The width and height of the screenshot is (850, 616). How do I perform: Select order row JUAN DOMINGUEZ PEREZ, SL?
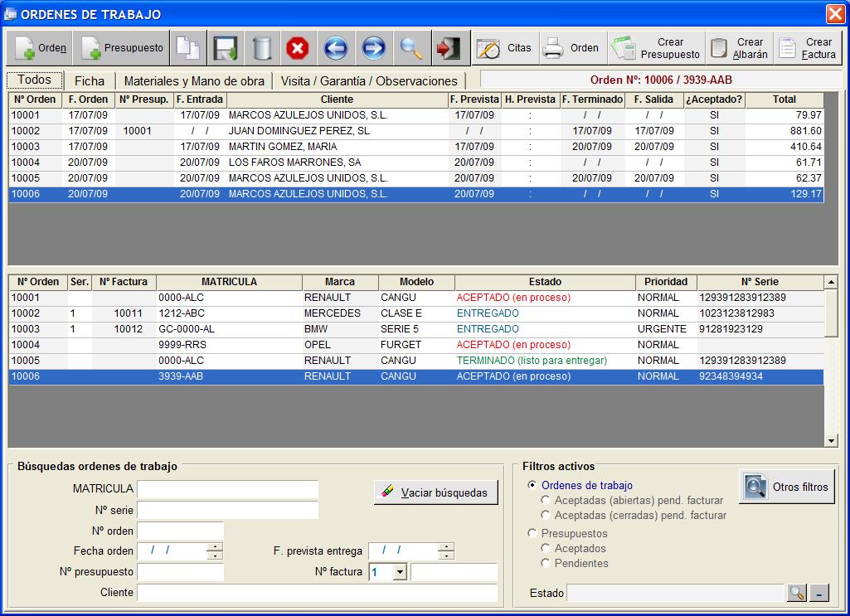416,130
